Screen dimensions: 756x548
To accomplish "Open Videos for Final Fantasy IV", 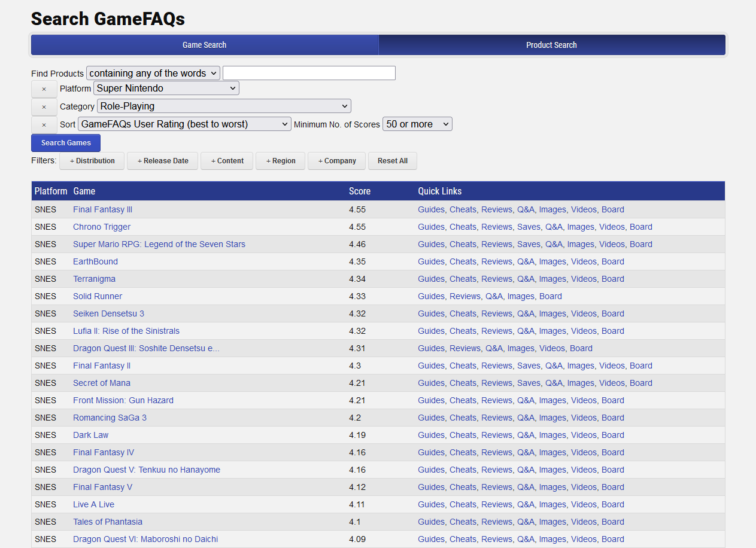I will tap(584, 452).
